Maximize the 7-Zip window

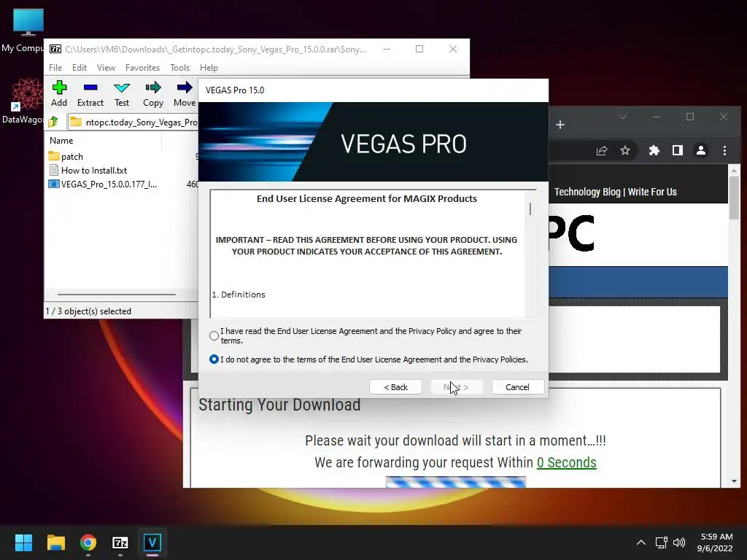[419, 49]
